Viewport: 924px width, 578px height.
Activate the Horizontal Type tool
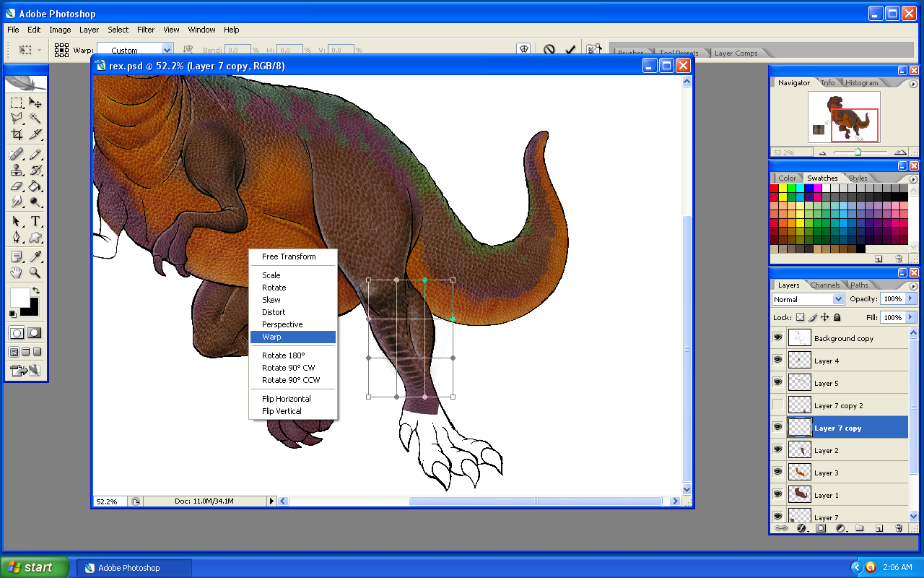click(x=35, y=221)
